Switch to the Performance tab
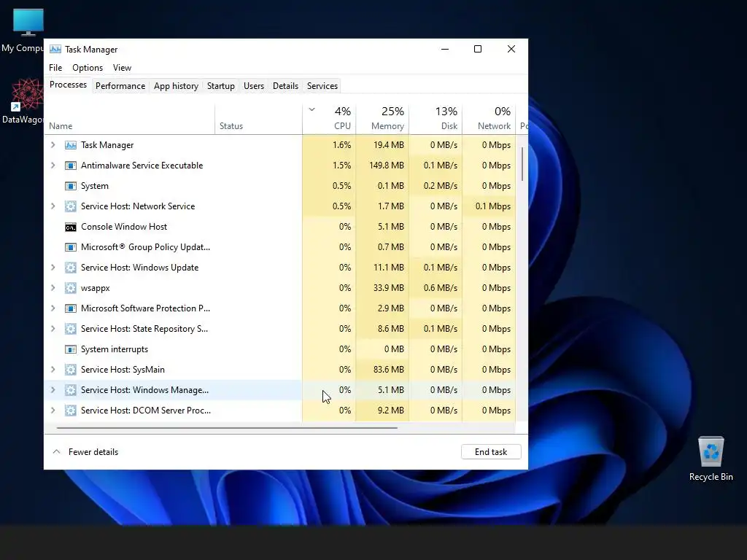The width and height of the screenshot is (747, 560). (120, 86)
